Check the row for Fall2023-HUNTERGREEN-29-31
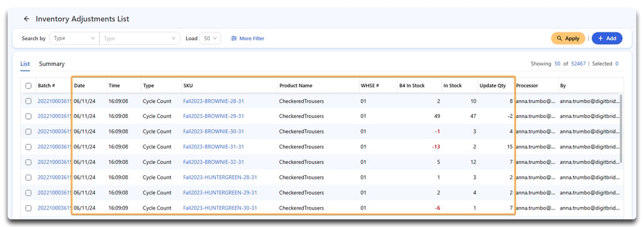The width and height of the screenshot is (644, 227). [x=28, y=193]
